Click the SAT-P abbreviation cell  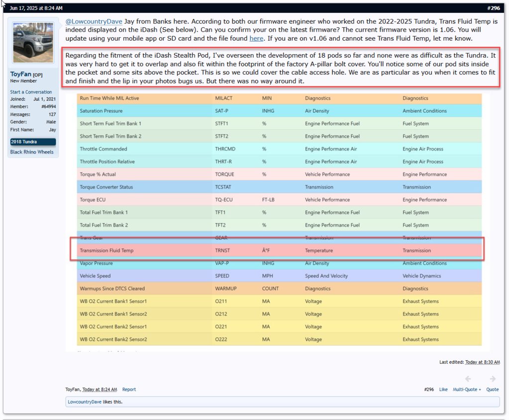[221, 111]
